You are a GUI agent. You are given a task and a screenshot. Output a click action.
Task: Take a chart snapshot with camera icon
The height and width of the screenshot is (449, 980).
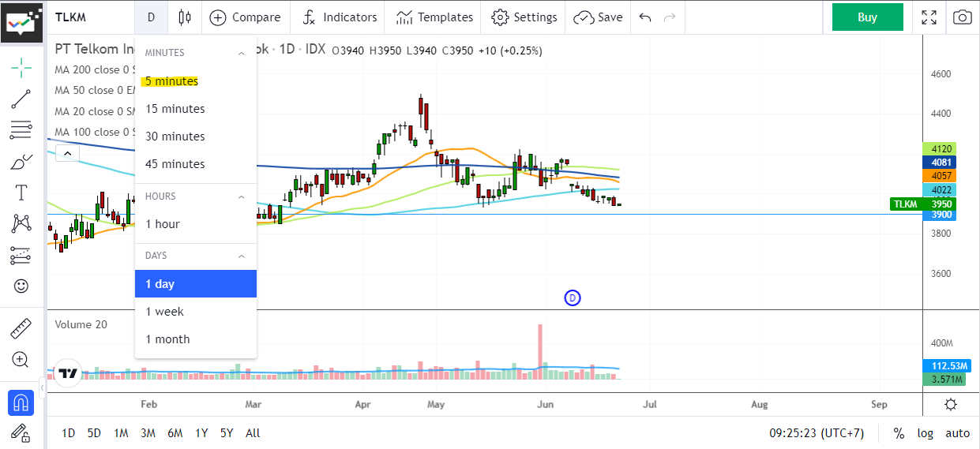[962, 17]
